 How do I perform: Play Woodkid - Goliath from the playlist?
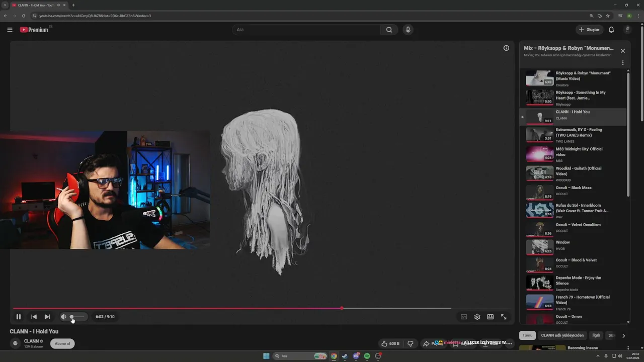coord(573,173)
